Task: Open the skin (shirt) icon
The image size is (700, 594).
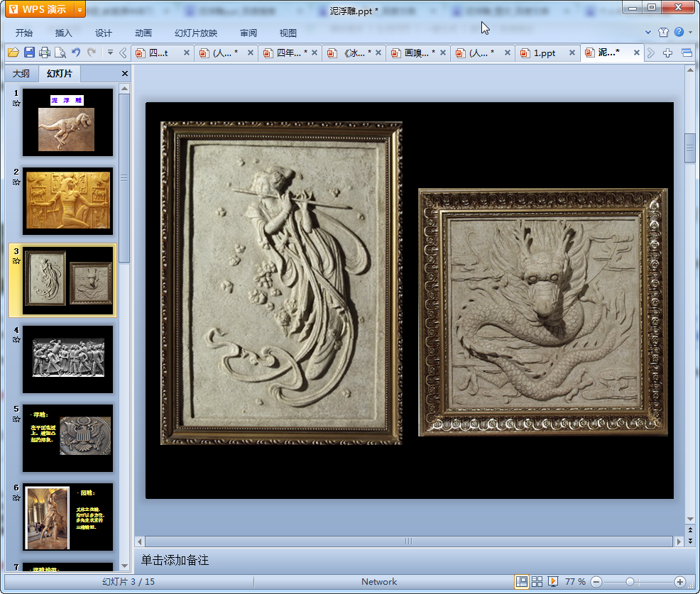Action: pos(663,33)
